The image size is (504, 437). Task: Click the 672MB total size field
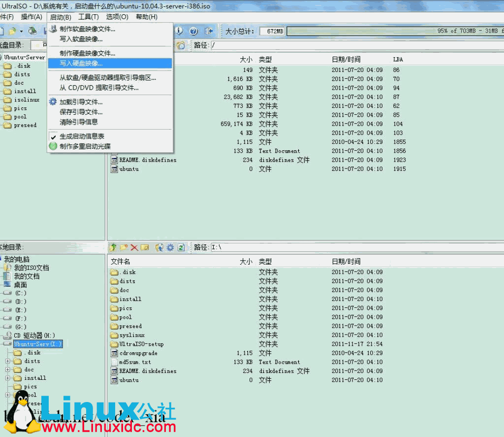(x=272, y=31)
